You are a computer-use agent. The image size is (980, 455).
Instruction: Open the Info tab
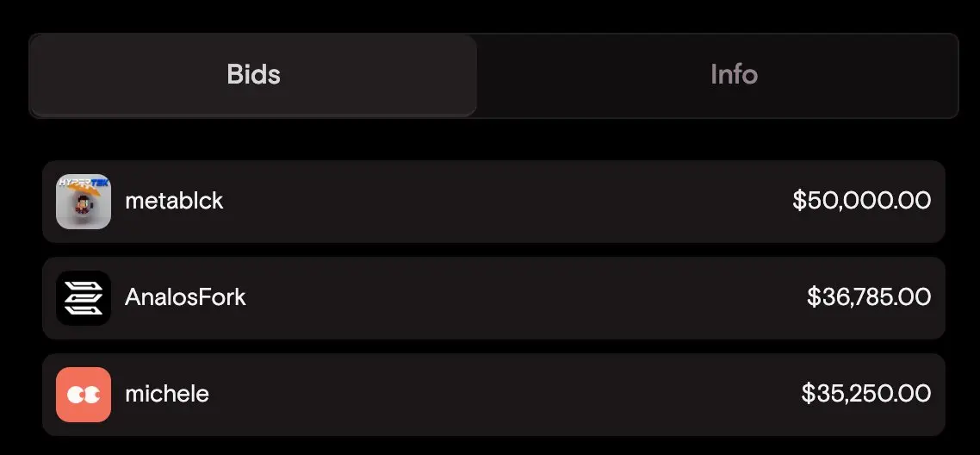(x=734, y=75)
